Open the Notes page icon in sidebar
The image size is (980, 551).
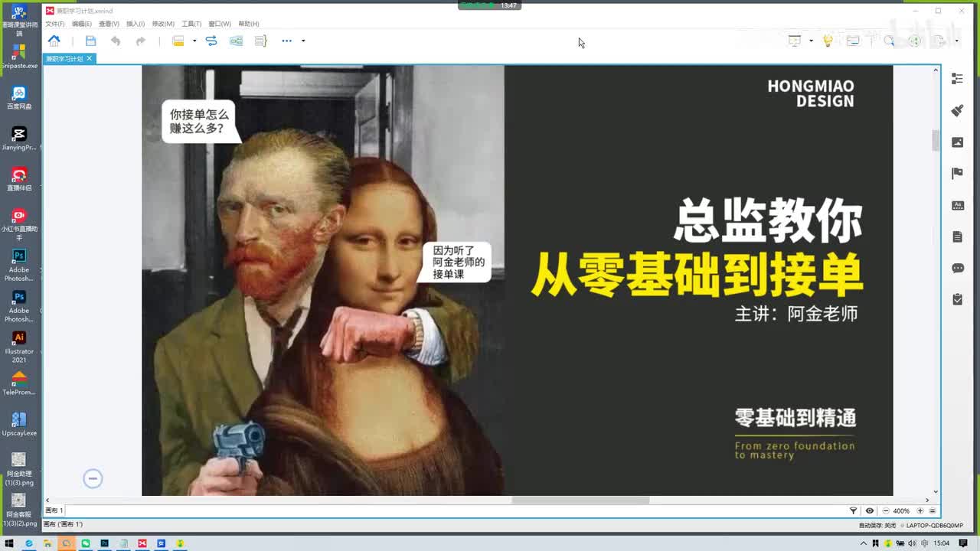tap(957, 236)
